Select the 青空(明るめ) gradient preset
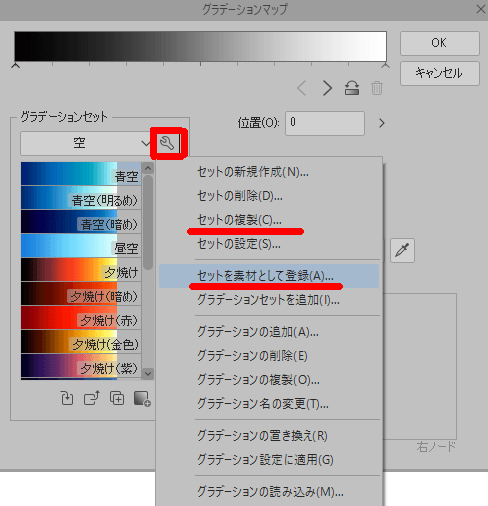488x506 pixels. (x=81, y=198)
